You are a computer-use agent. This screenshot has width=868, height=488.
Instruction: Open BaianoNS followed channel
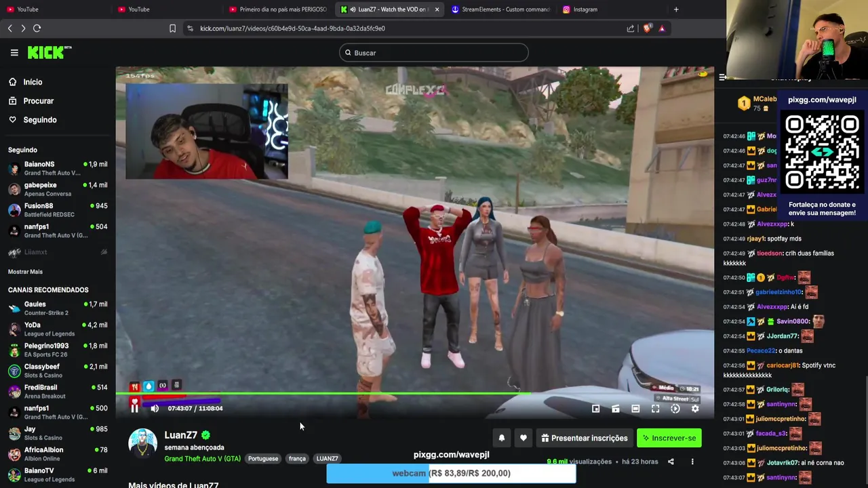58,168
